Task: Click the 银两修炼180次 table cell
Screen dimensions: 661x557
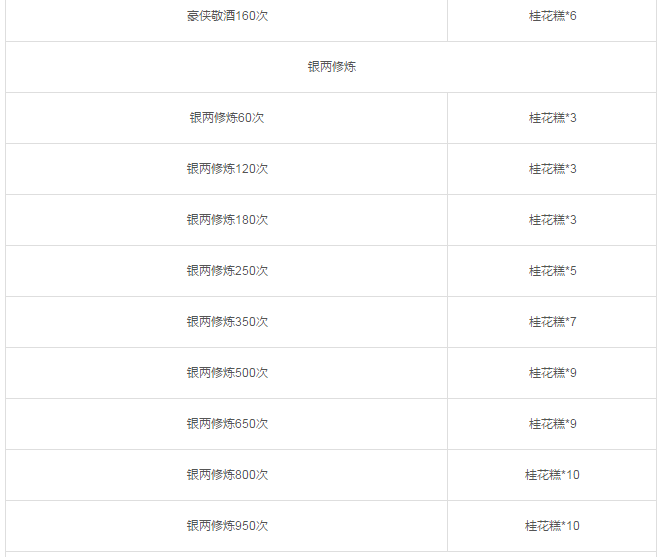Action: 227,220
